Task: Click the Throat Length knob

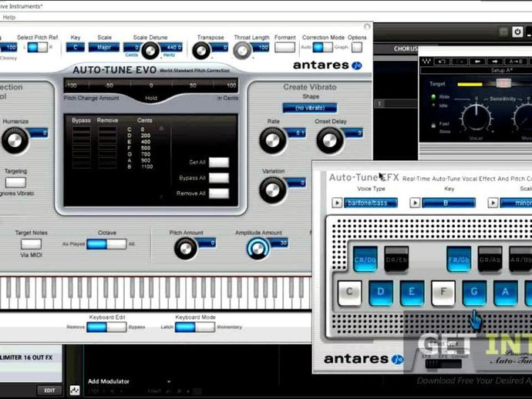Action: click(x=242, y=51)
